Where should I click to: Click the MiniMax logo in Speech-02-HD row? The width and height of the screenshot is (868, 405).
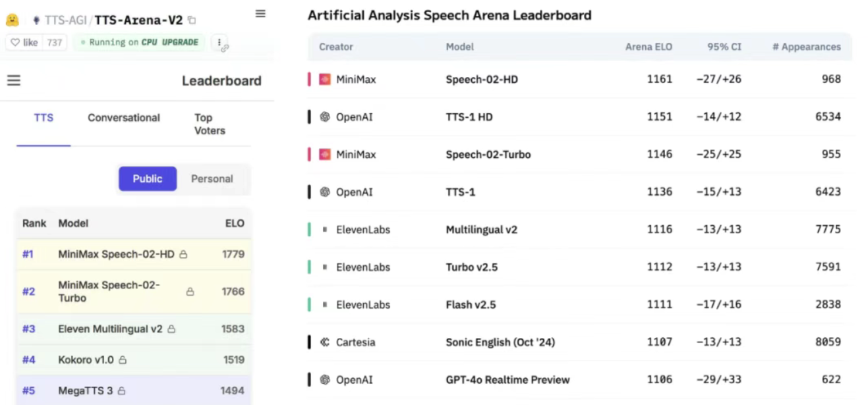tap(325, 79)
